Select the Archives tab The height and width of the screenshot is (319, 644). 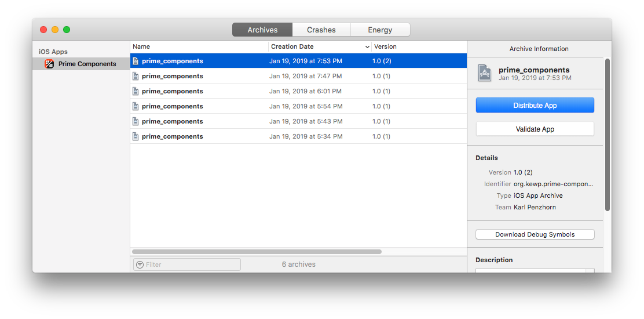[262, 30]
